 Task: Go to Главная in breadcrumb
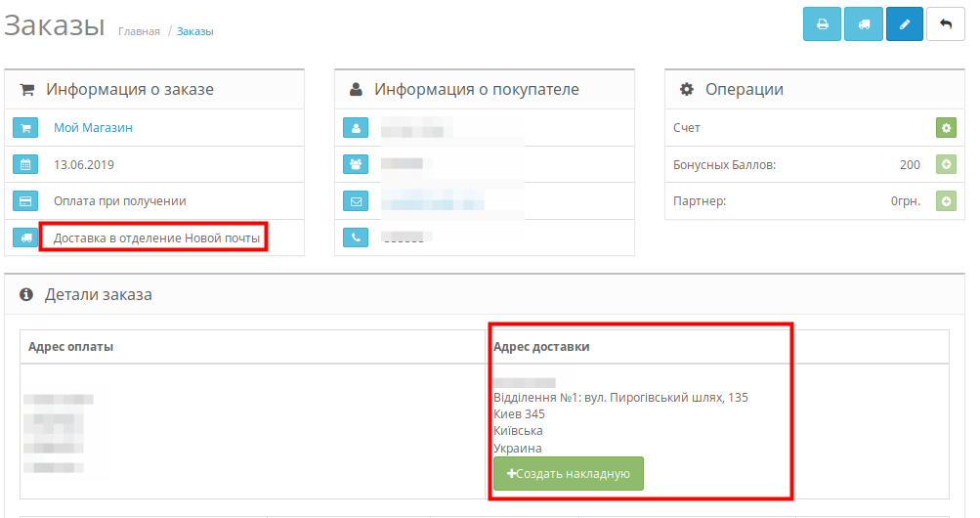coord(139,31)
